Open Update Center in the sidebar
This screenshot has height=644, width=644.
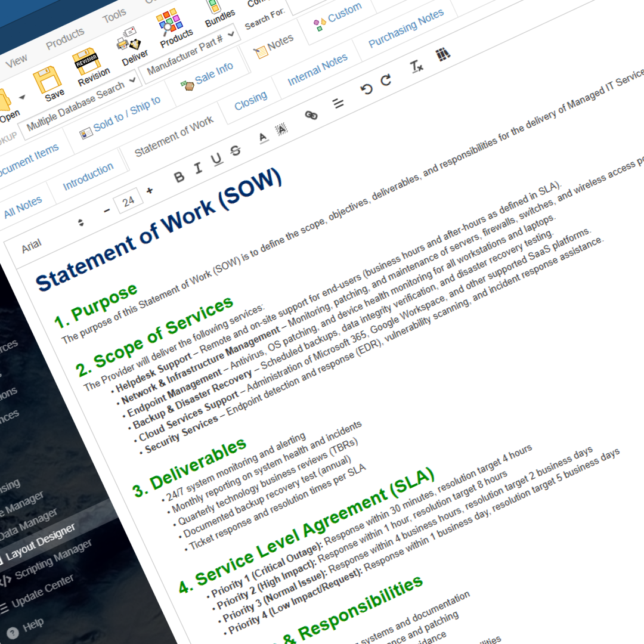tap(42, 590)
